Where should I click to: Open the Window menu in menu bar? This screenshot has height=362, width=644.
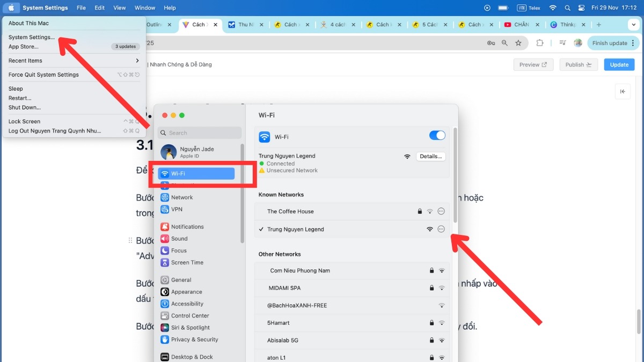pos(145,8)
